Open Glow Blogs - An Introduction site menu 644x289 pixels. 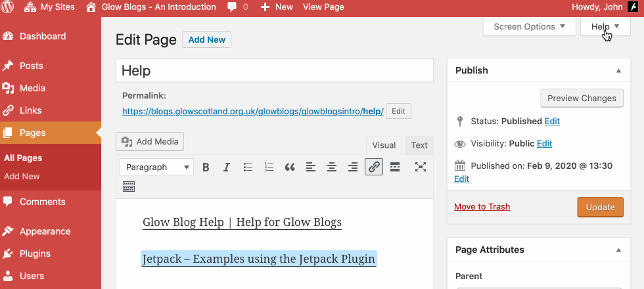pos(151,7)
